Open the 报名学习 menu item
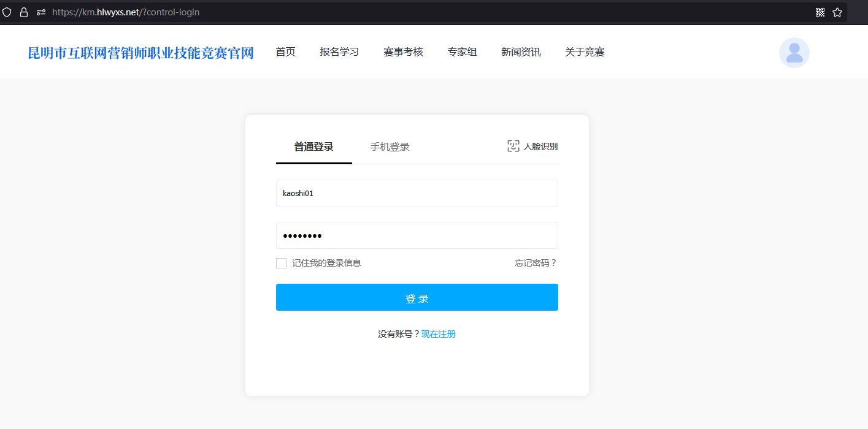Image resolution: width=868 pixels, height=429 pixels. point(339,52)
